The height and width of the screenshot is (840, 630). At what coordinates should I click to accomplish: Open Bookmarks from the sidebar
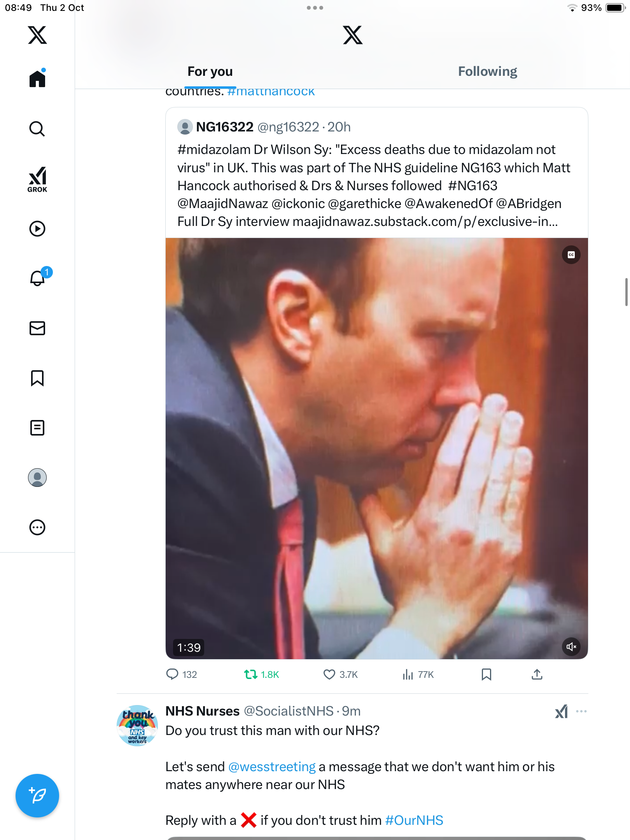37,378
